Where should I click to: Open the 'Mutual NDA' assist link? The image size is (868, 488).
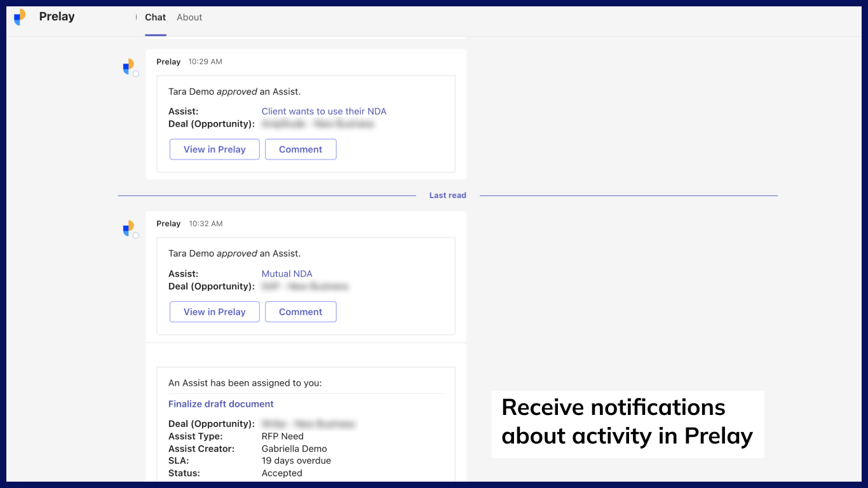click(287, 274)
